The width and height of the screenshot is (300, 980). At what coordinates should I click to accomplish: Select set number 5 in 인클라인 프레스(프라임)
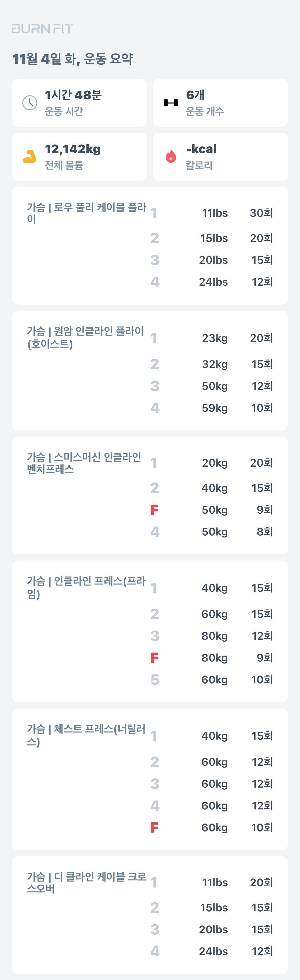point(154,679)
